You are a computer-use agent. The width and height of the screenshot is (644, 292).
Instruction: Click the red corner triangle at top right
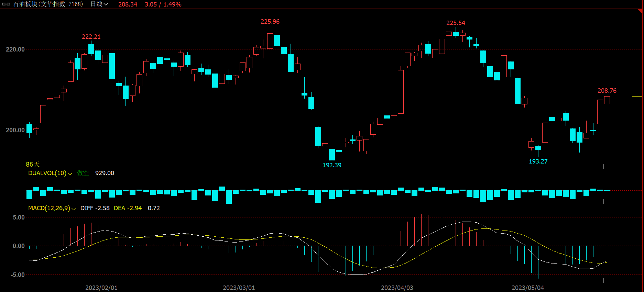[x=640, y=11]
